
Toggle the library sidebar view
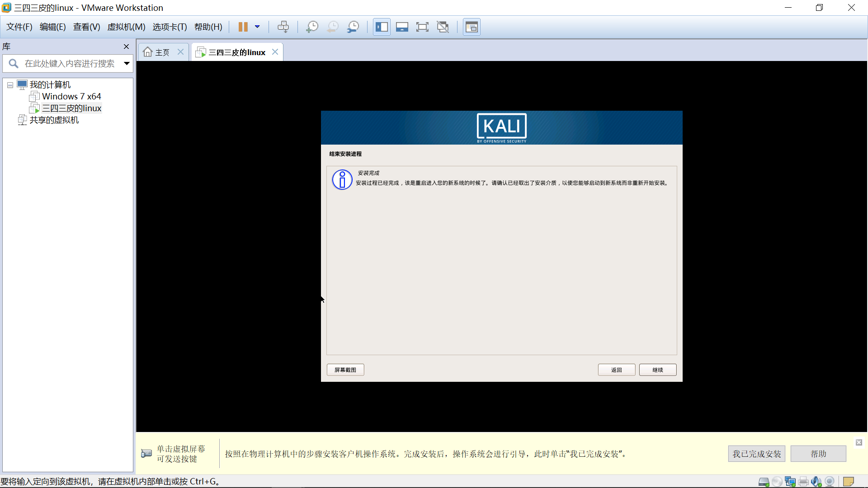coord(382,27)
